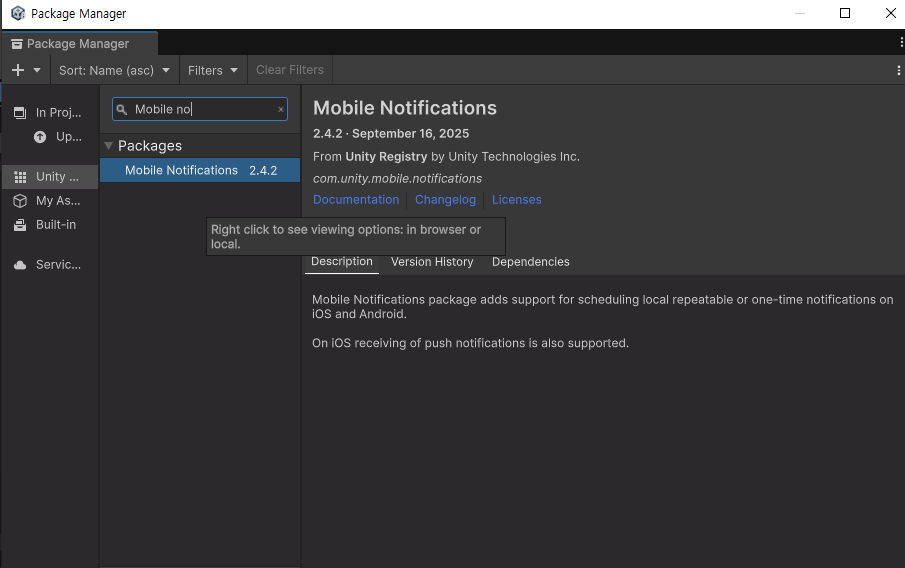Click the Package Manager title bar icon
Image resolution: width=905 pixels, height=568 pixels.
pyautogui.click(x=18, y=13)
